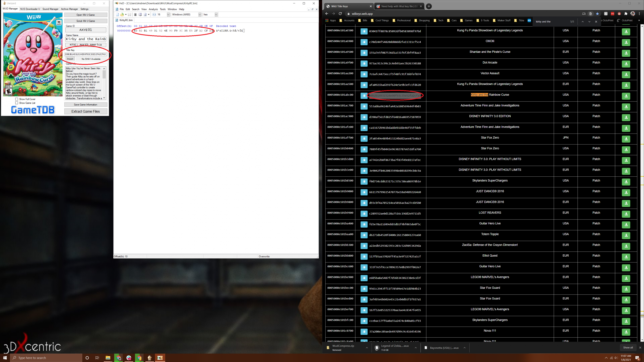Expand the Bayonetta (USA) download options
The image size is (644, 362).
(x=464, y=348)
